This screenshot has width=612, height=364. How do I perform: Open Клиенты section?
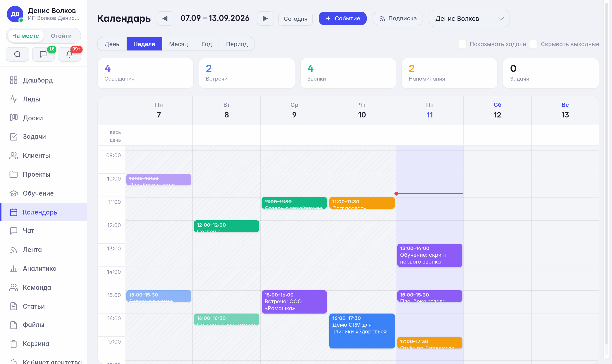44,156
